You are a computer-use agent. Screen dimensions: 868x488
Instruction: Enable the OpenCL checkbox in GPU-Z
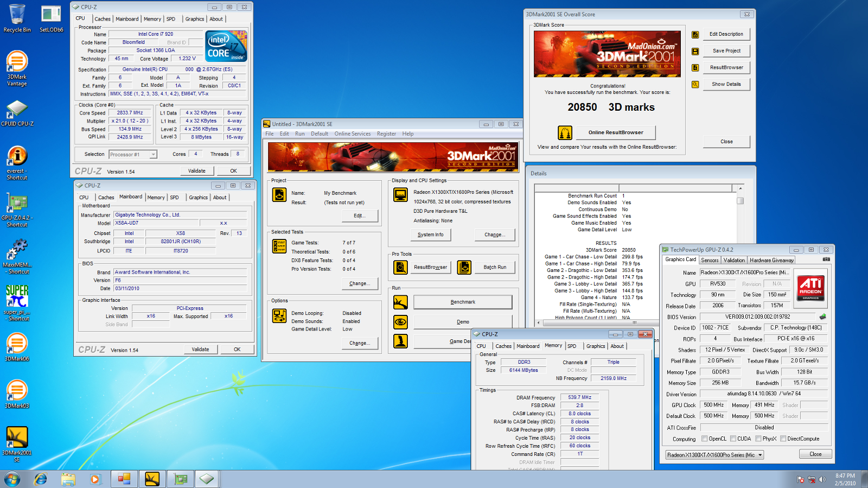click(704, 439)
